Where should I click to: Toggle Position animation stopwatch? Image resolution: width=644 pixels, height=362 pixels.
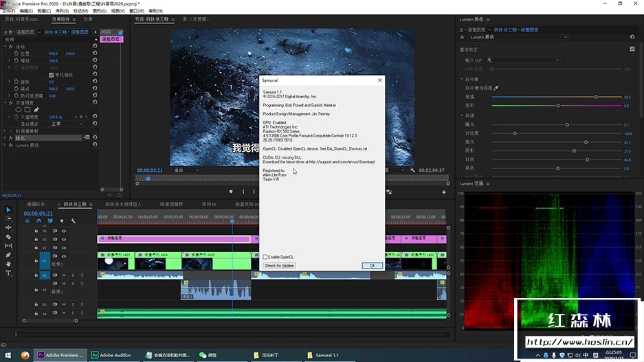point(16,54)
